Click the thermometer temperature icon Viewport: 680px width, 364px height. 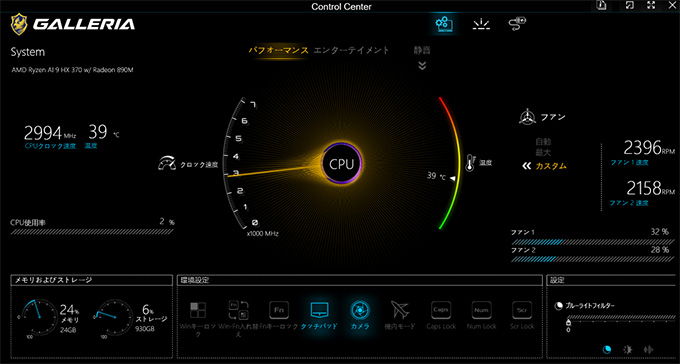(x=470, y=163)
